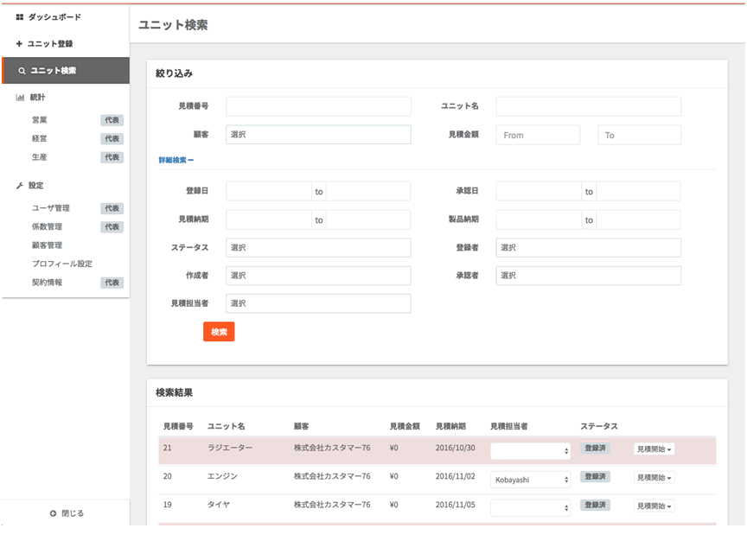Select the 顧客管理 sidebar item

pos(47,245)
